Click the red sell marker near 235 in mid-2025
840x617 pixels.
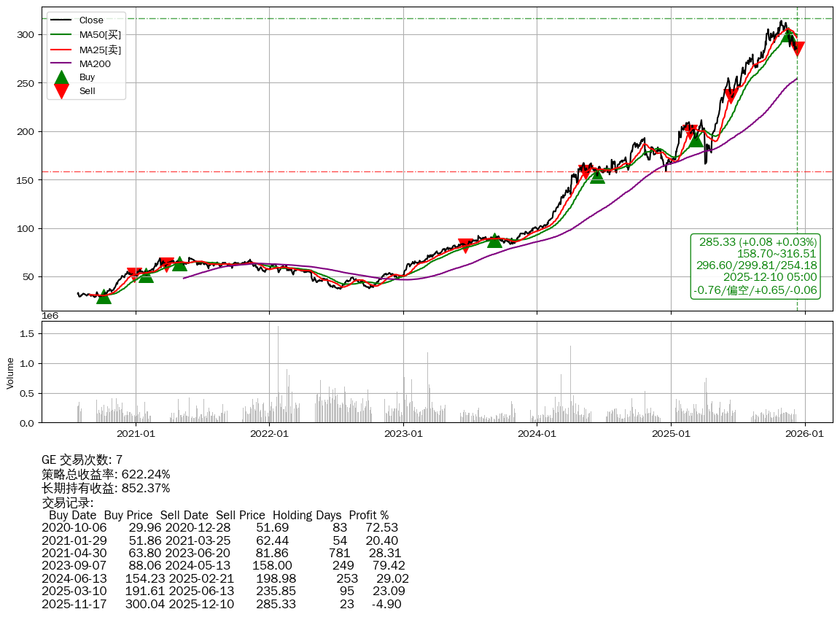pyautogui.click(x=731, y=96)
